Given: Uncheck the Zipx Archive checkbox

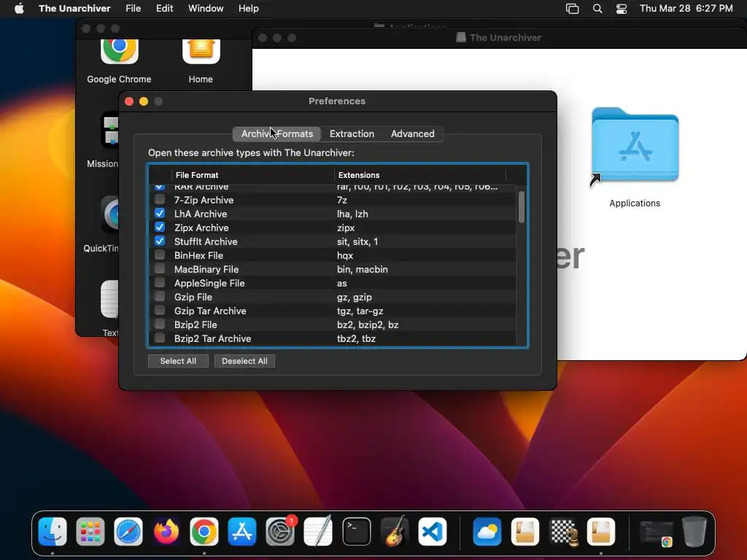Looking at the screenshot, I should pyautogui.click(x=160, y=227).
